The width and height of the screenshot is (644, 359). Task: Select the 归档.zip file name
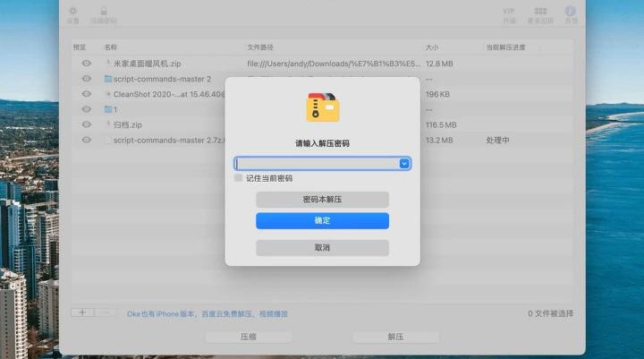click(x=128, y=124)
